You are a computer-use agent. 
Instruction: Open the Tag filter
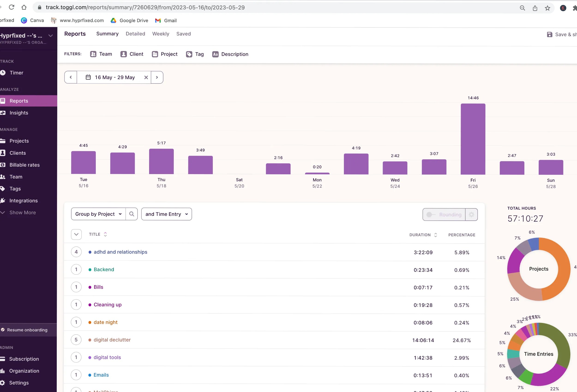point(195,54)
